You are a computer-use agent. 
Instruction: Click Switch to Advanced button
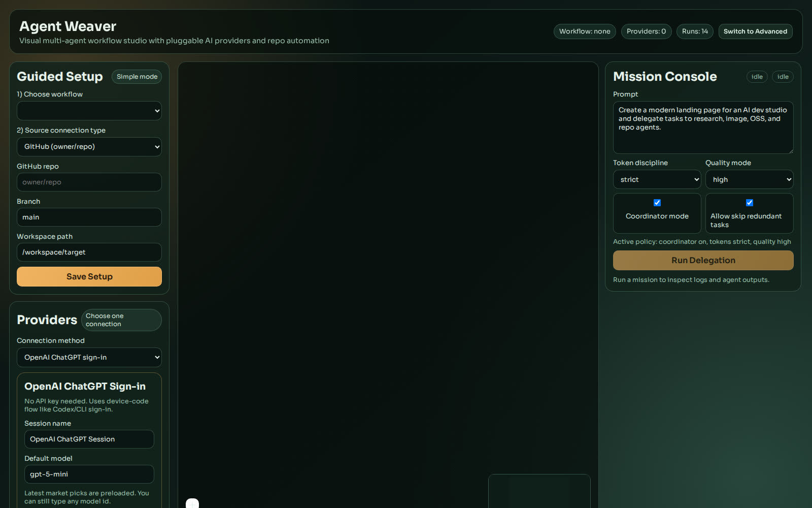(x=756, y=31)
